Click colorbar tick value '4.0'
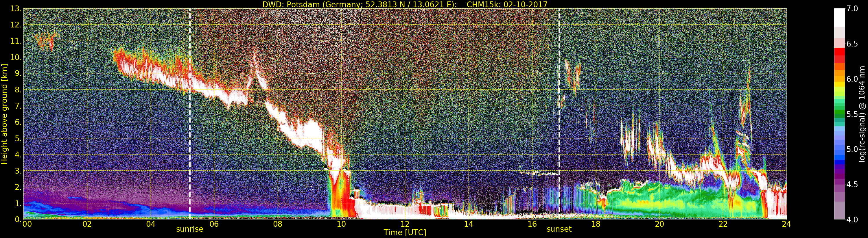The image size is (868, 238). (852, 220)
